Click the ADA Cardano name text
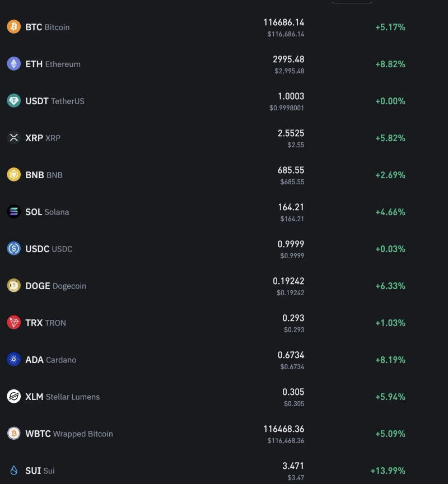 (x=50, y=360)
